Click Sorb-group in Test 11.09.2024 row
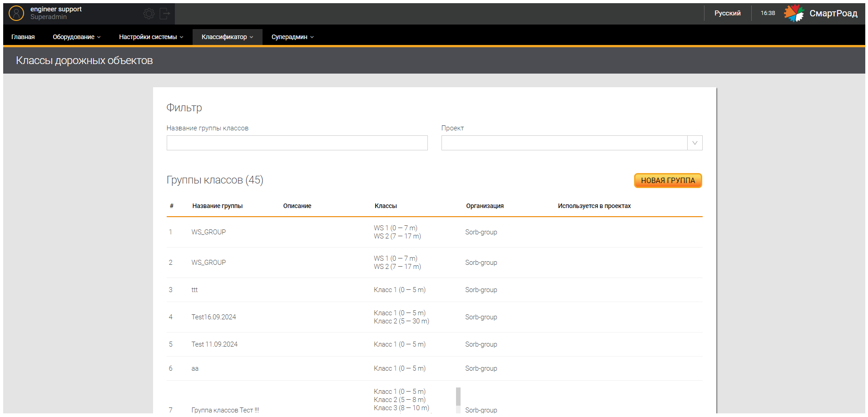868x417 pixels. [x=481, y=344]
